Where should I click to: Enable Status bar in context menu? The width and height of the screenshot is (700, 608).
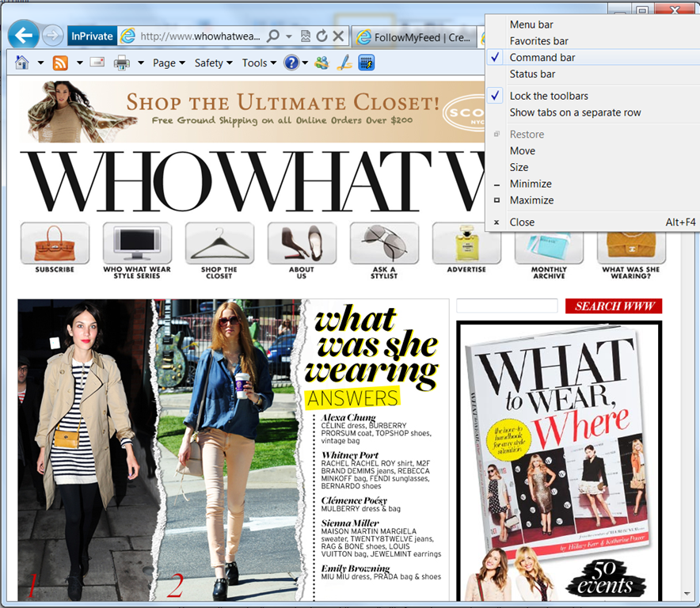[532, 74]
